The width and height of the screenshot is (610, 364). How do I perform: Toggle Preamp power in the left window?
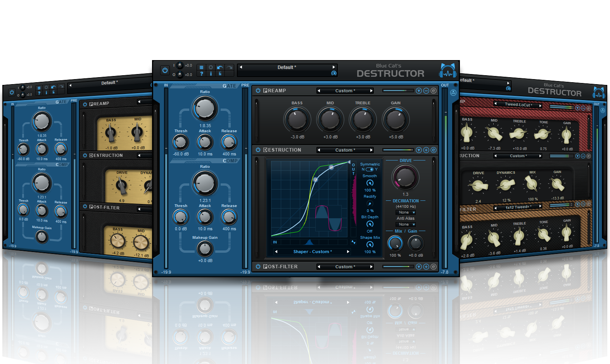(x=85, y=104)
